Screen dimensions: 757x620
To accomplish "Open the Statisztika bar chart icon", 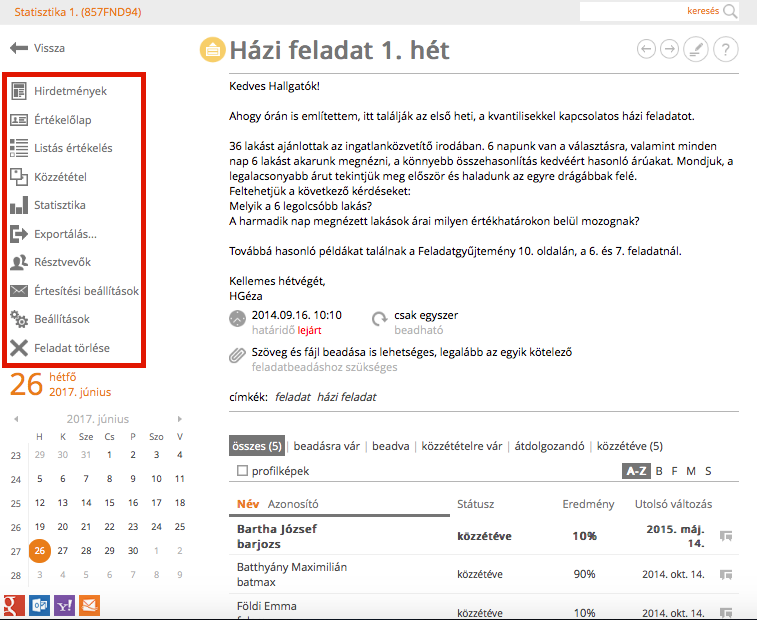I will coord(19,205).
